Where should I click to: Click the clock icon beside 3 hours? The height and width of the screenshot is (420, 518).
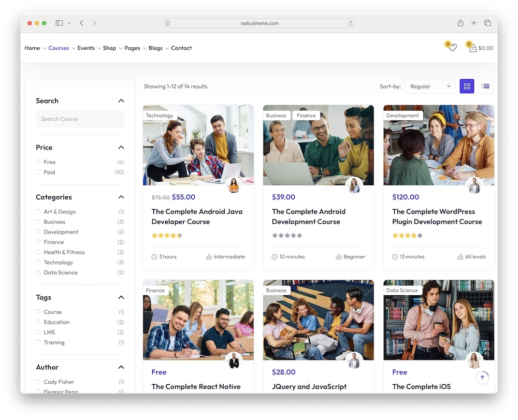point(154,257)
